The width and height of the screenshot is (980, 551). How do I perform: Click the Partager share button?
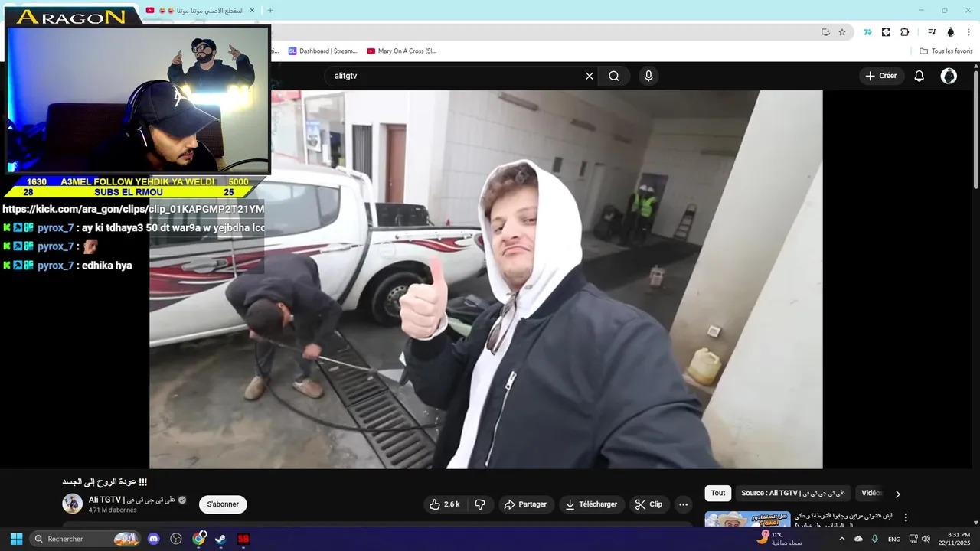pos(526,504)
